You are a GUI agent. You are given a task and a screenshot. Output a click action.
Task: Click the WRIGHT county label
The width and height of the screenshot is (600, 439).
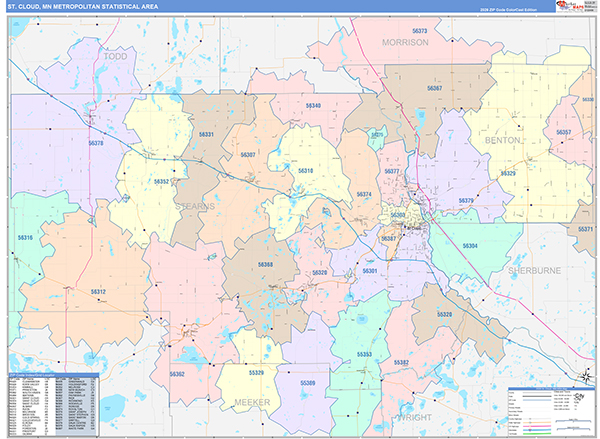point(416,414)
